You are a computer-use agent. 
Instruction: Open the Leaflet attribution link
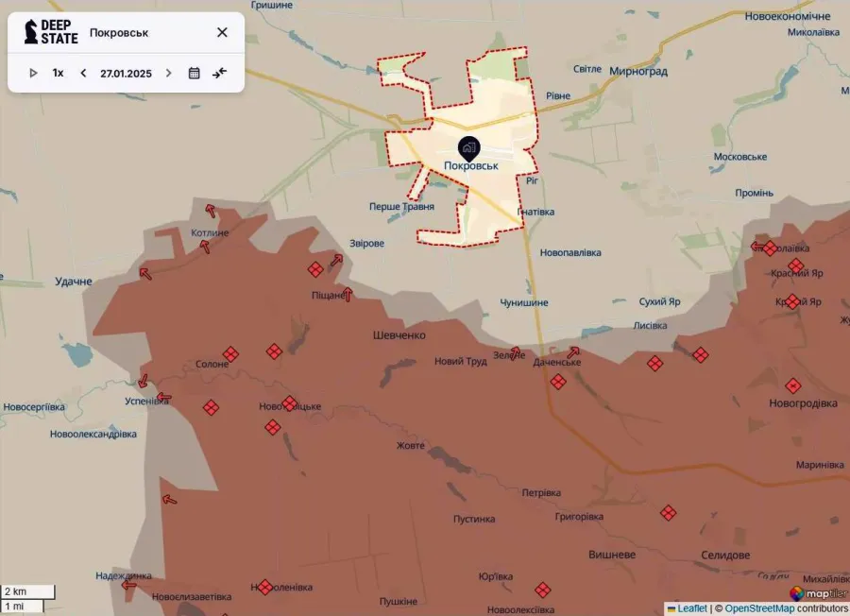pyautogui.click(x=691, y=608)
